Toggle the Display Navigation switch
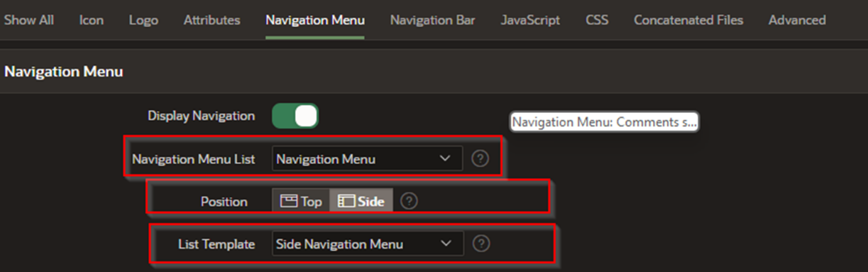This screenshot has width=868, height=272. (295, 116)
